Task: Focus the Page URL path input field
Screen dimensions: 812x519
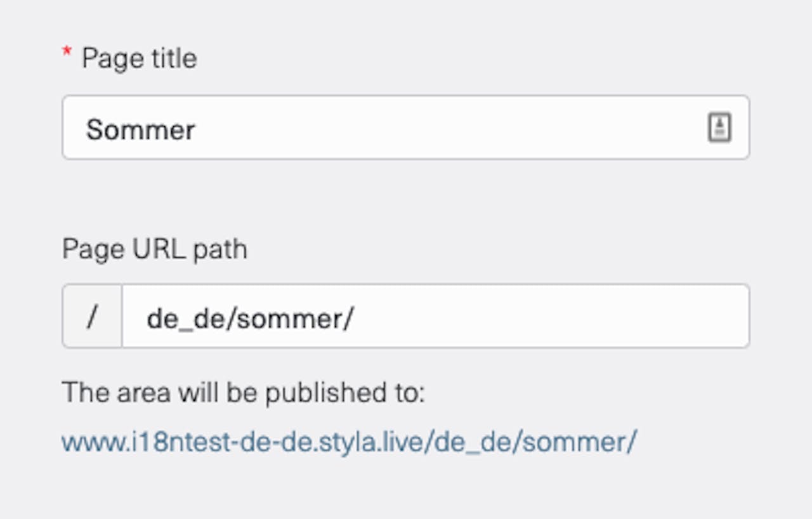Action: click(x=435, y=316)
